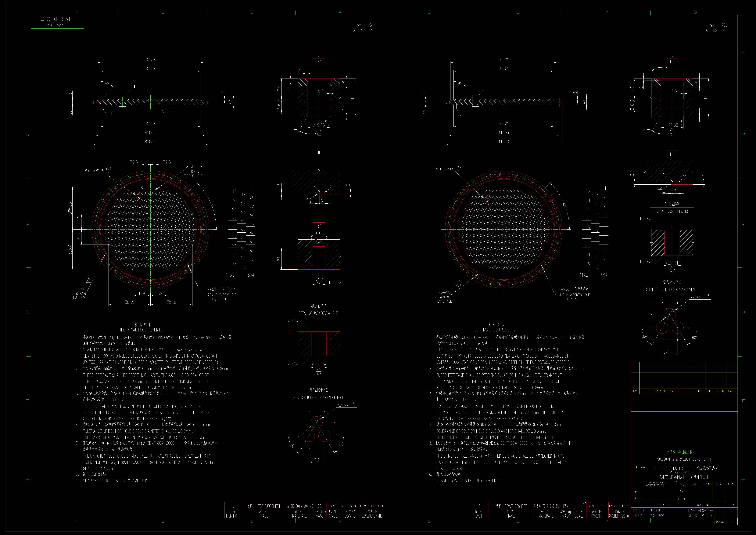
Task: Select the "DRAFT" column header
Action: (x=694, y=484)
